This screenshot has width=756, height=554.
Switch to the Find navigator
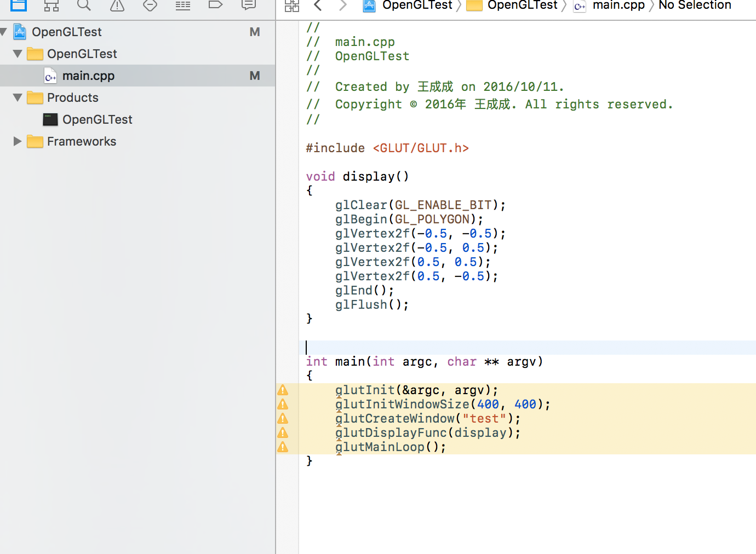(x=84, y=5)
